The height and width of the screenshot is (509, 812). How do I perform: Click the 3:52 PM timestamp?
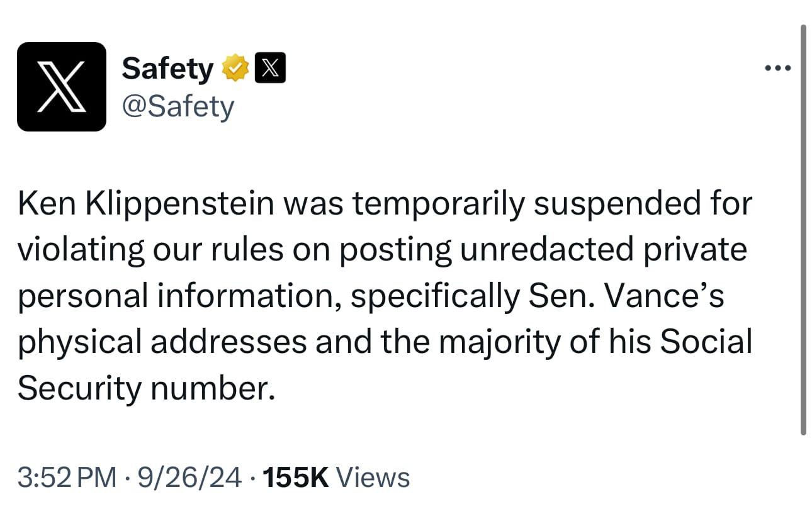pyautogui.click(x=67, y=478)
